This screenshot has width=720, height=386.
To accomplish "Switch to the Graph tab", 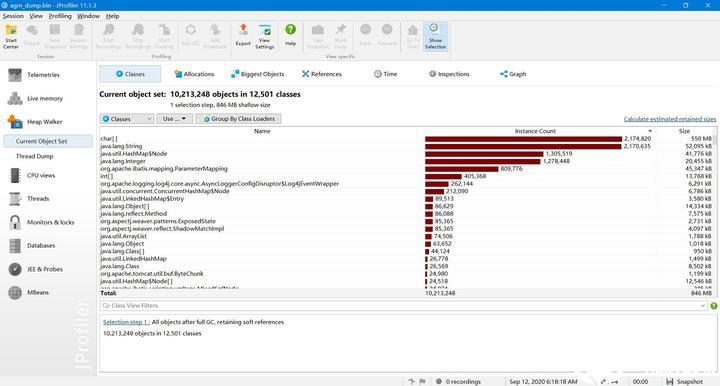I will (513, 74).
